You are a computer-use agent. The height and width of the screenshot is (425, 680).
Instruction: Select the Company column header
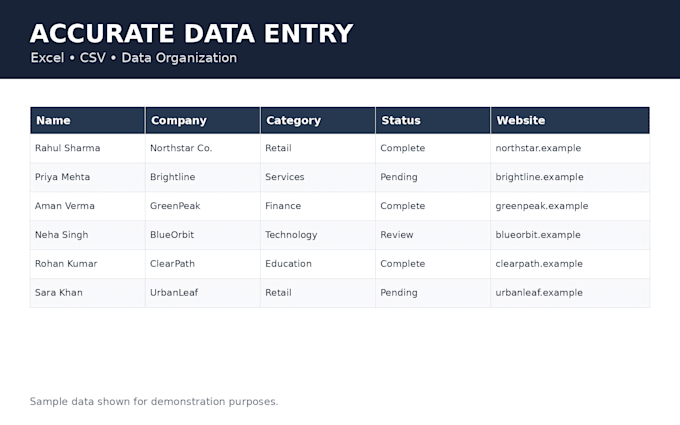(x=203, y=120)
